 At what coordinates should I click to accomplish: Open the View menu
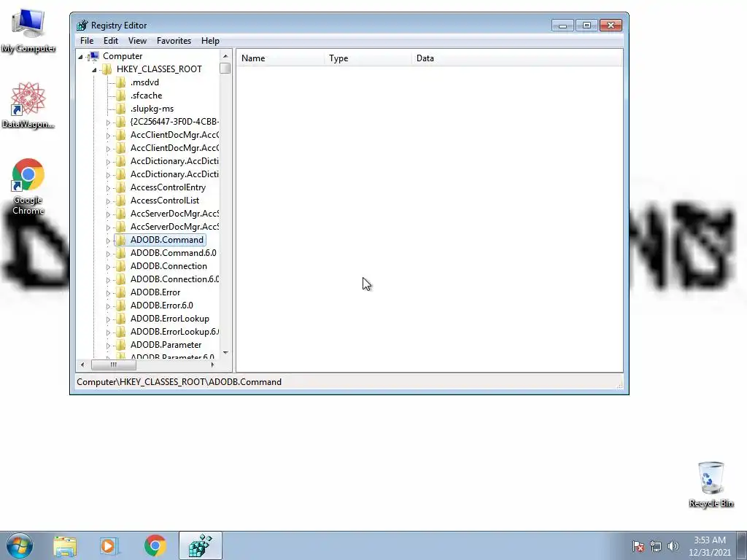point(137,41)
